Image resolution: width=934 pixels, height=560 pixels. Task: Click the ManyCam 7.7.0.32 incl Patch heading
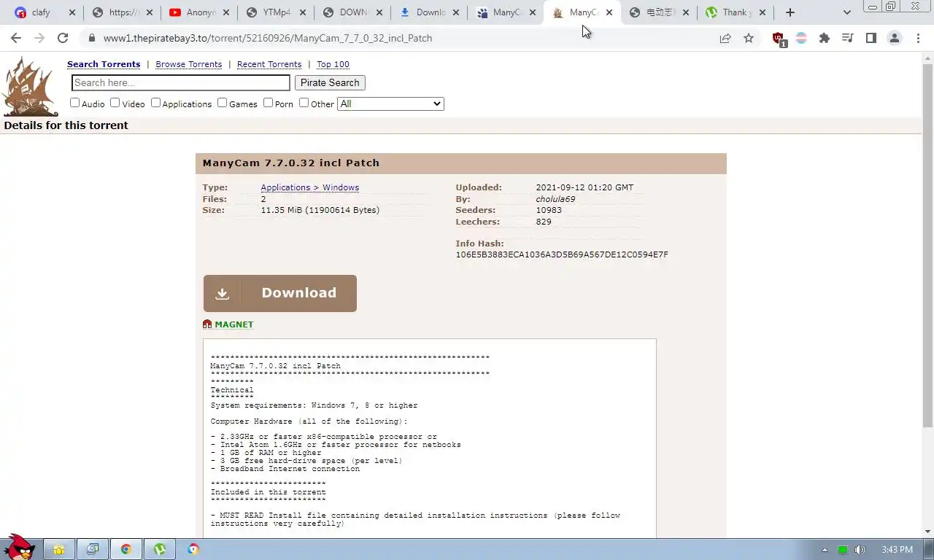click(291, 163)
